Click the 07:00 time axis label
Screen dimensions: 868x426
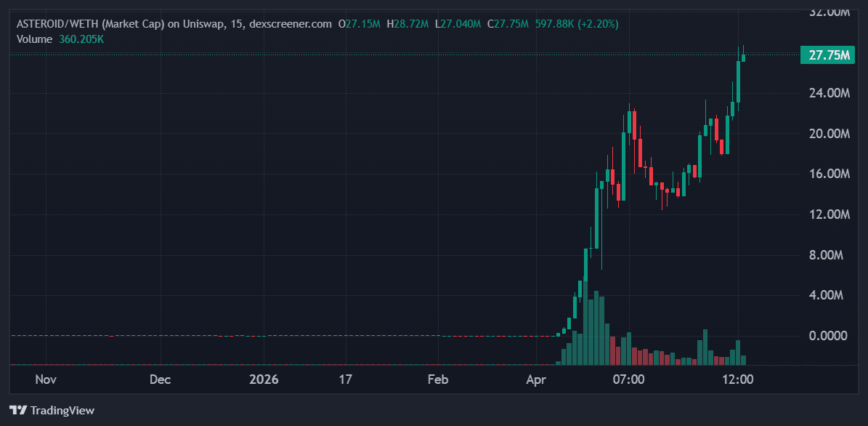tap(629, 379)
